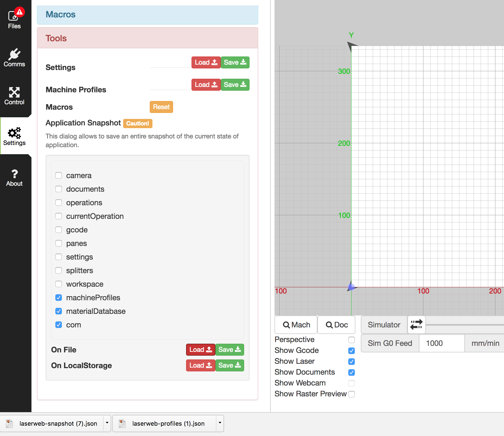Zoom to document with Doc button
The height and width of the screenshot is (436, 504).
[x=336, y=325]
